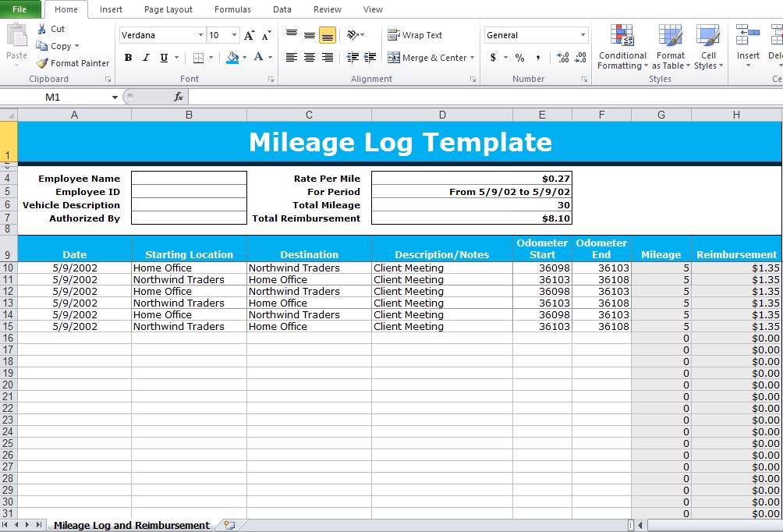Image resolution: width=783 pixels, height=532 pixels.
Task: Click Merge & Center button
Action: [x=427, y=58]
